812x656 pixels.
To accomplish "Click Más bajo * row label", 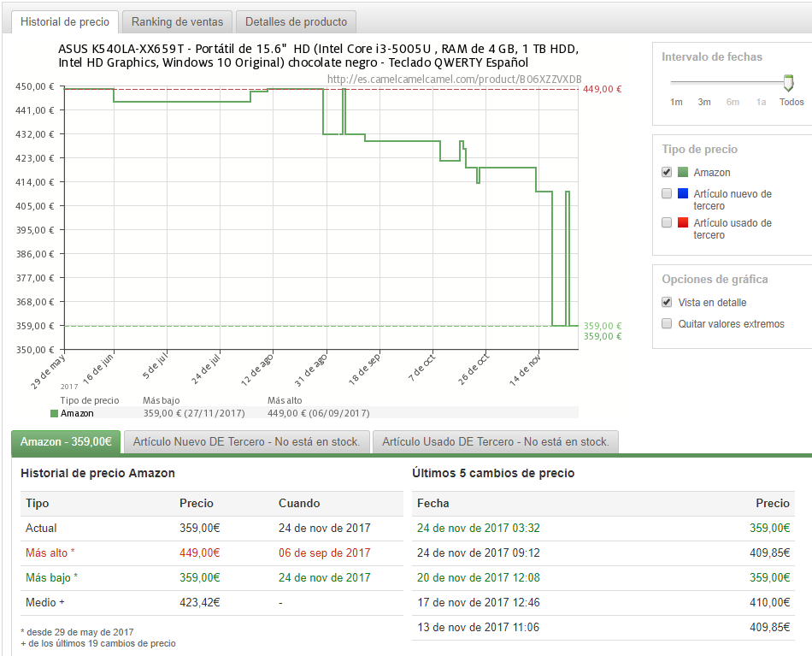I will pos(52,578).
